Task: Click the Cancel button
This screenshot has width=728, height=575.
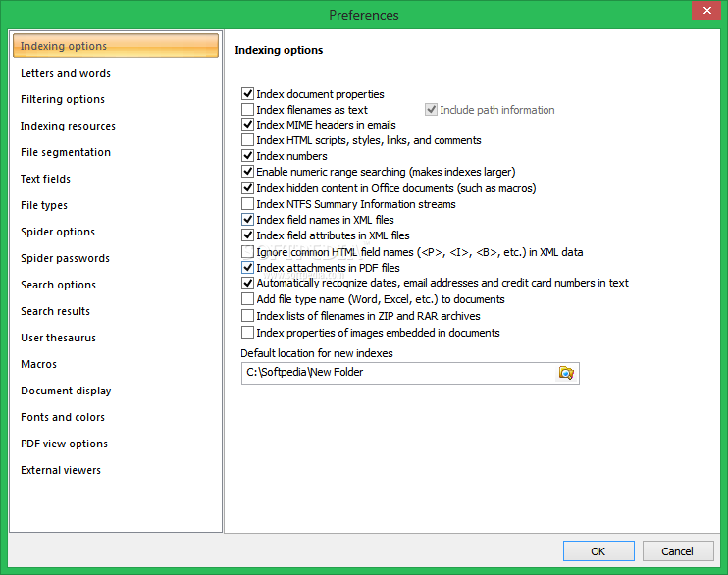Action: pos(678,550)
